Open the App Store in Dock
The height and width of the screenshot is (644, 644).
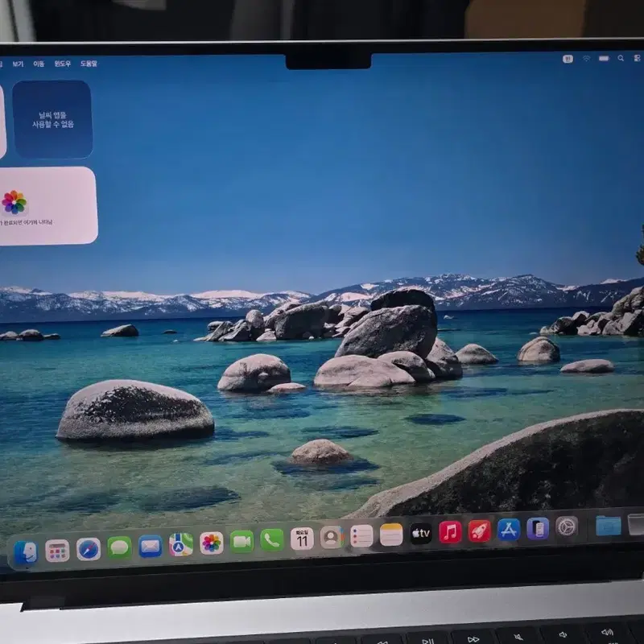click(x=509, y=530)
